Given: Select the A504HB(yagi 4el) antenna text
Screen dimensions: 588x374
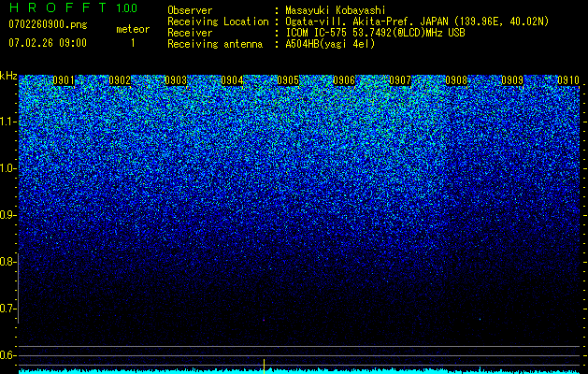Looking at the screenshot, I should tap(330, 44).
